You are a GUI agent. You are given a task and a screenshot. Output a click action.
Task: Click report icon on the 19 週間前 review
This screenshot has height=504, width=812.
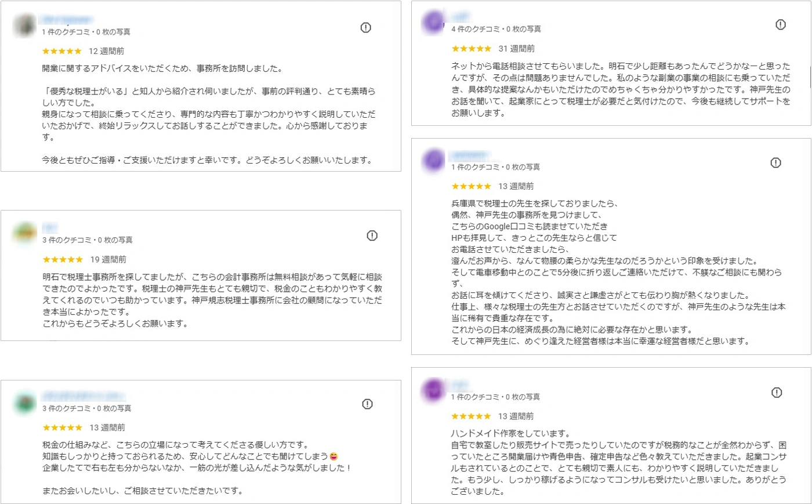pyautogui.click(x=372, y=235)
